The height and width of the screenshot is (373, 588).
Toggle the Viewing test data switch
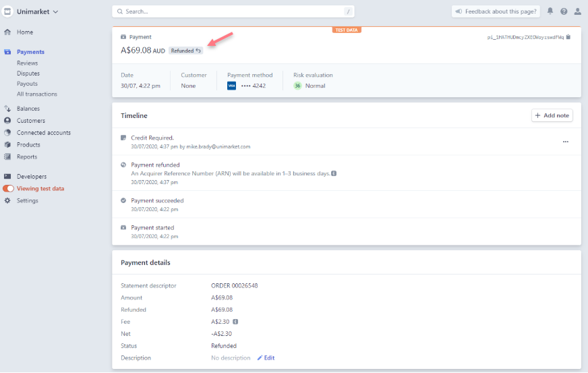(8, 189)
